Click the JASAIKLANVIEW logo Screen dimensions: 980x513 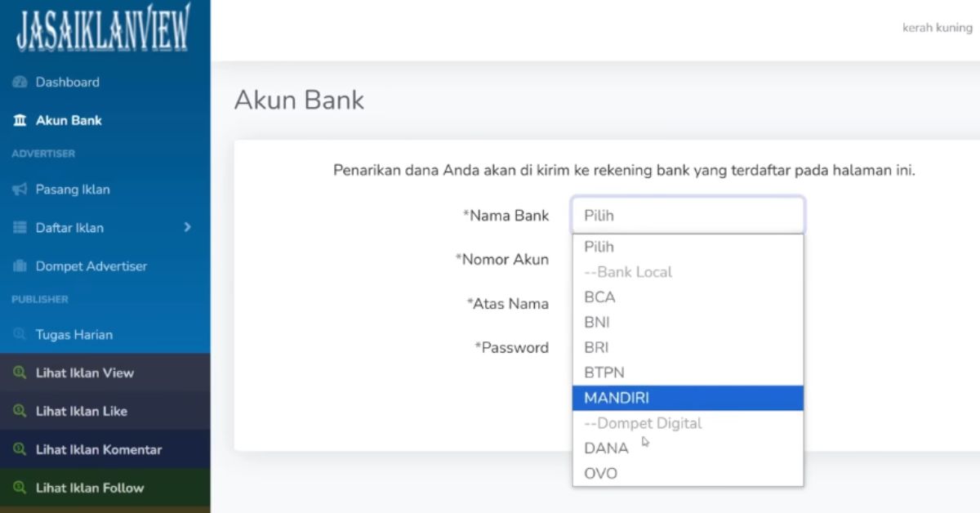[x=103, y=30]
